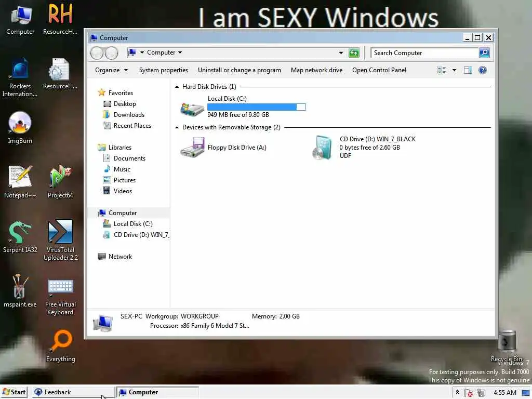Open Organize menu

(111, 70)
